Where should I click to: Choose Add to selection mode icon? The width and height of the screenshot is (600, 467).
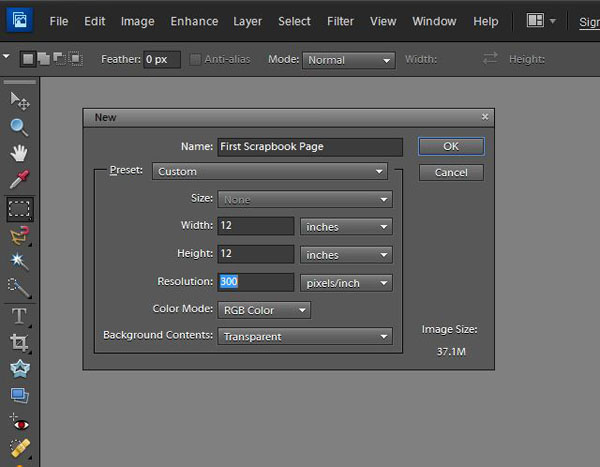point(44,59)
